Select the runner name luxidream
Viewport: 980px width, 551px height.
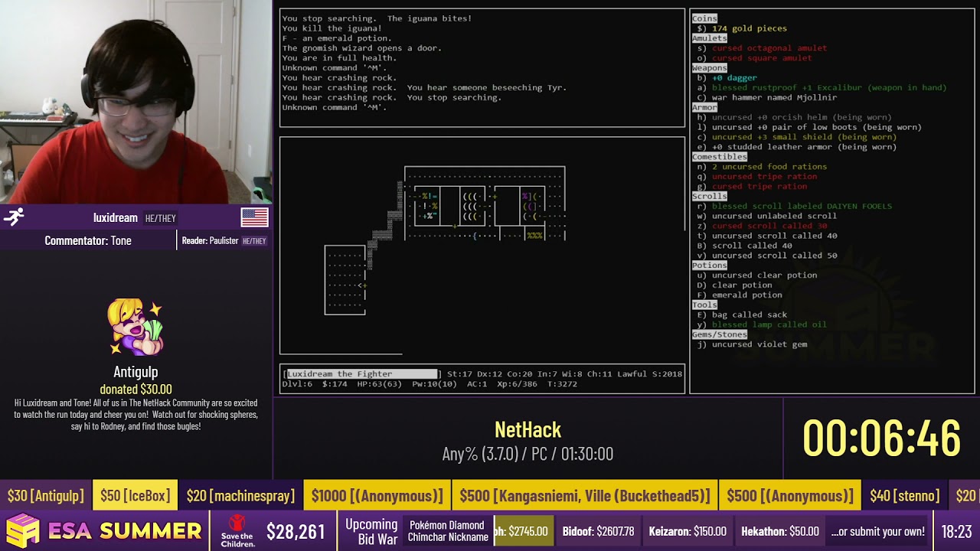(x=116, y=218)
